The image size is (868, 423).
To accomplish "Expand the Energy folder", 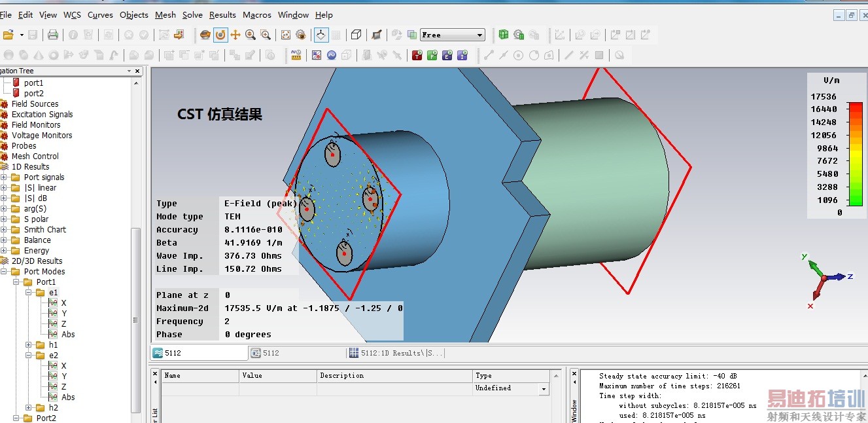I will tap(4, 251).
